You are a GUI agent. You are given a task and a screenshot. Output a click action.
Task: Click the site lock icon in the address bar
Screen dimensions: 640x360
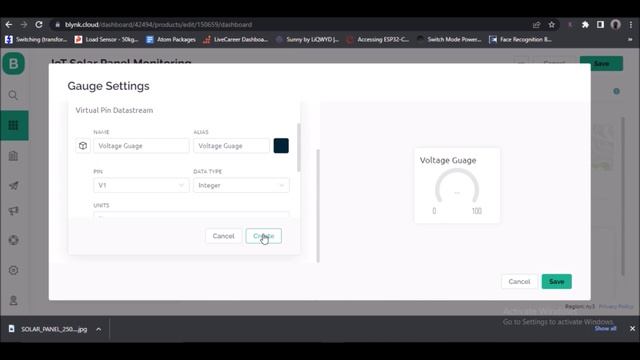point(58,24)
